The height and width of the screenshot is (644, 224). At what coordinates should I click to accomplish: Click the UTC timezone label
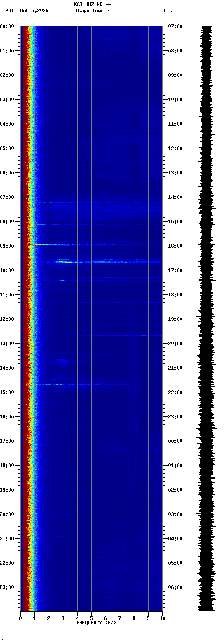168,11
